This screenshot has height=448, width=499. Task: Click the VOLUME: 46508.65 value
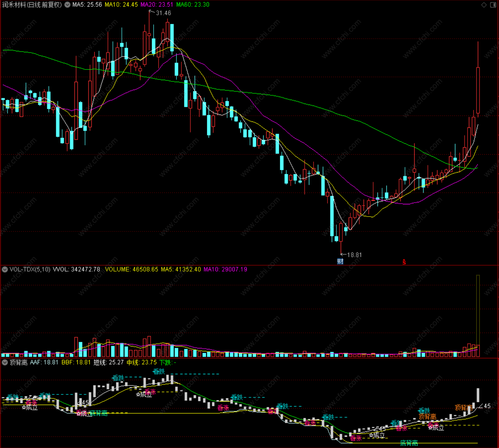tap(131, 270)
